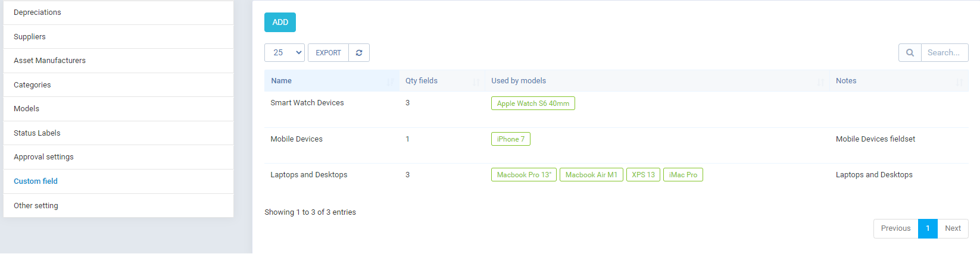Click the Used by models sort icon

tap(821, 81)
